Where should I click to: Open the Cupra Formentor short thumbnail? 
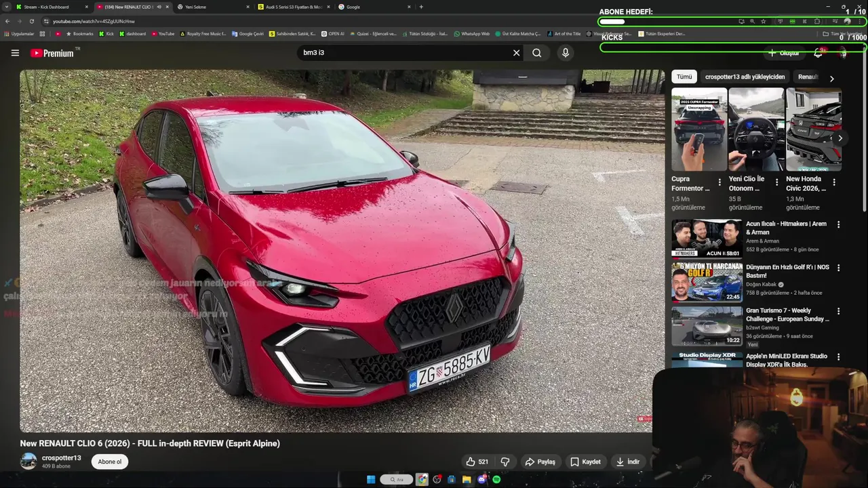(699, 129)
